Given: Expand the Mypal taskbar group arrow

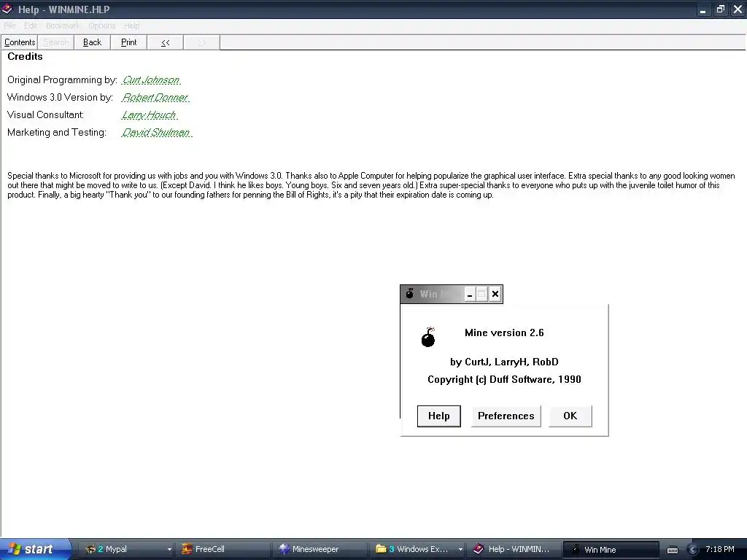Looking at the screenshot, I should click(x=169, y=550).
